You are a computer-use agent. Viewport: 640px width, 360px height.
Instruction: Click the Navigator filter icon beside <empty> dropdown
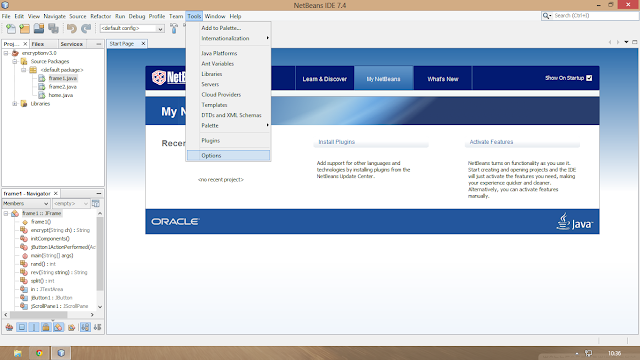(96, 204)
